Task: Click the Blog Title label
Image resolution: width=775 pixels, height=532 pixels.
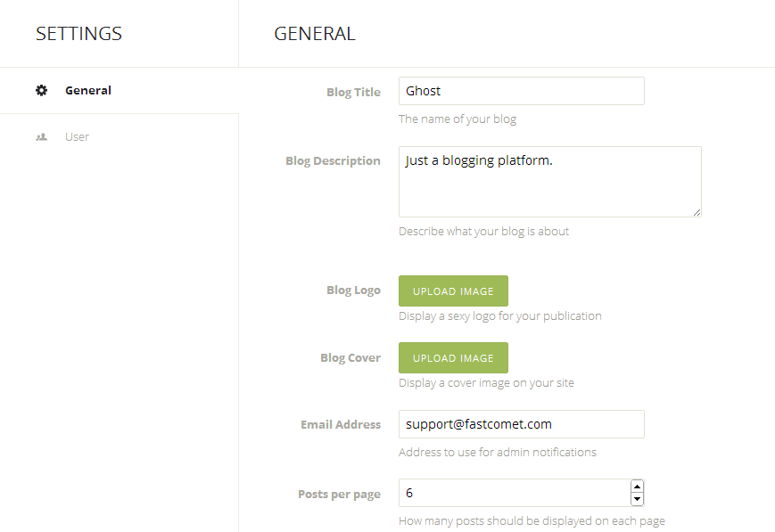Action: pyautogui.click(x=353, y=92)
